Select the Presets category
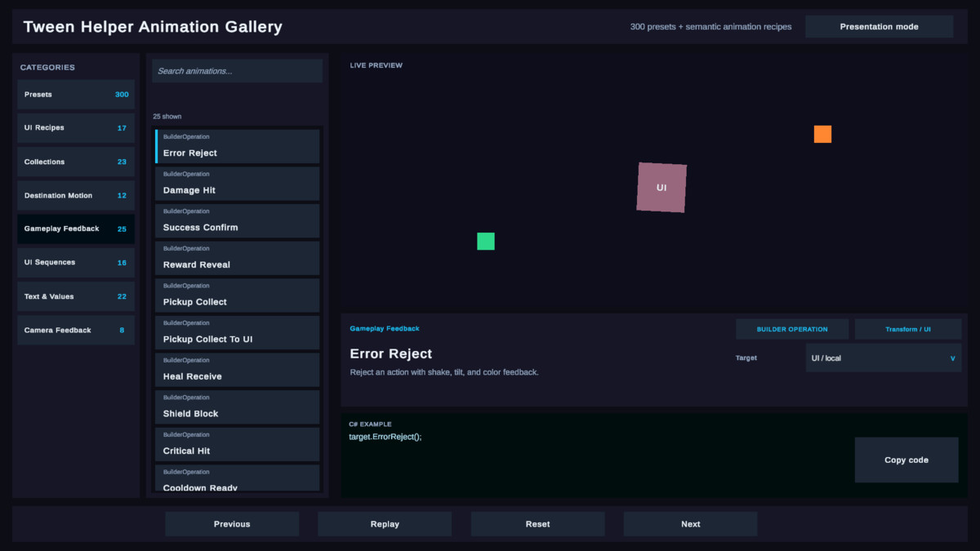This screenshot has width=980, height=551. 76,95
